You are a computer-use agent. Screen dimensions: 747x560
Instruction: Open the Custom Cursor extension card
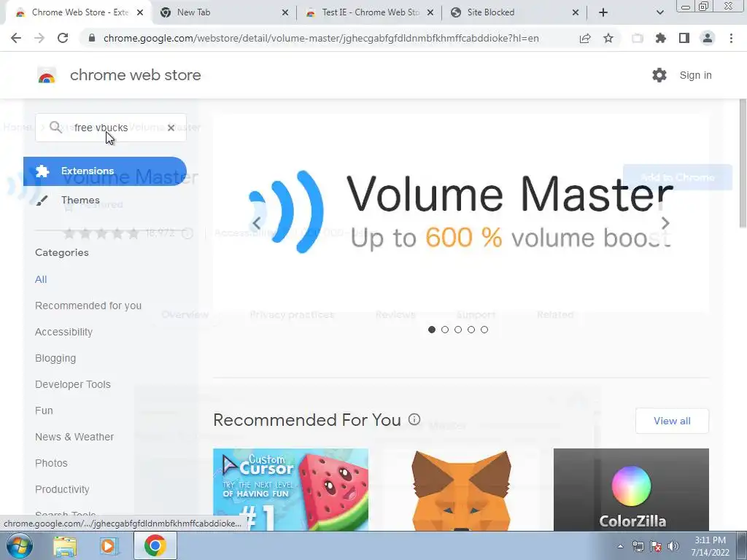290,489
